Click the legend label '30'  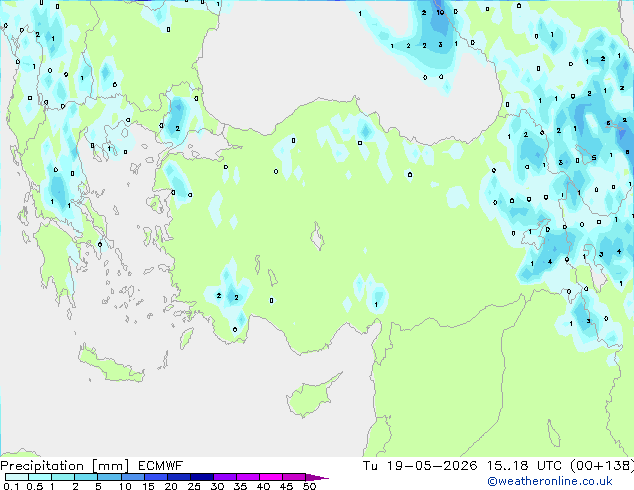[x=217, y=486]
